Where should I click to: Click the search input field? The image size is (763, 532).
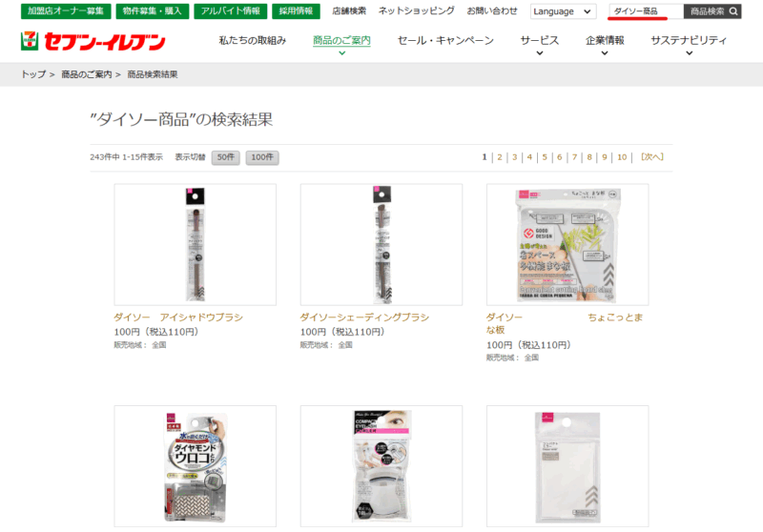646,11
